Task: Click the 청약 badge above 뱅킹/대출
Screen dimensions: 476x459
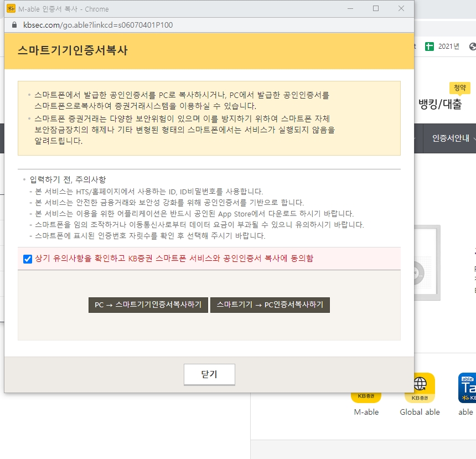Action: tap(459, 88)
